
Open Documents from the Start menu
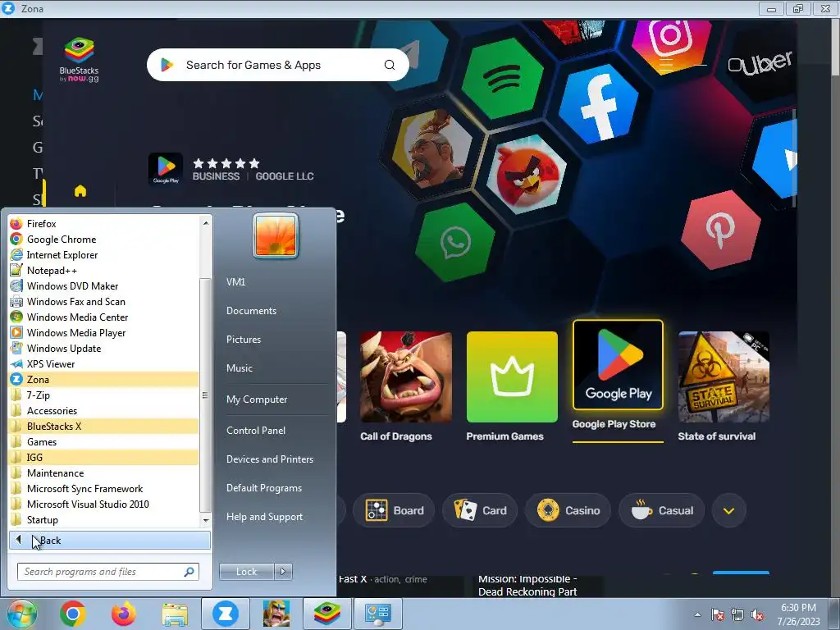tap(251, 311)
